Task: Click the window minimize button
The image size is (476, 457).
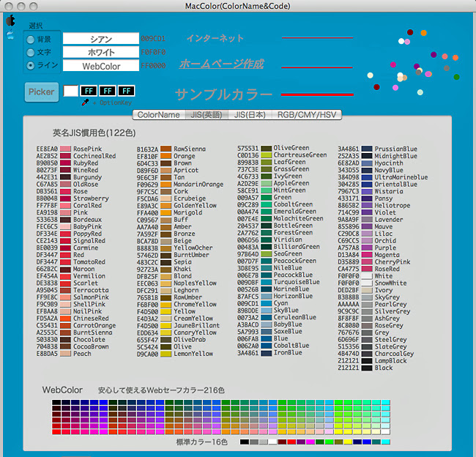Action: pyautogui.click(x=21, y=6)
